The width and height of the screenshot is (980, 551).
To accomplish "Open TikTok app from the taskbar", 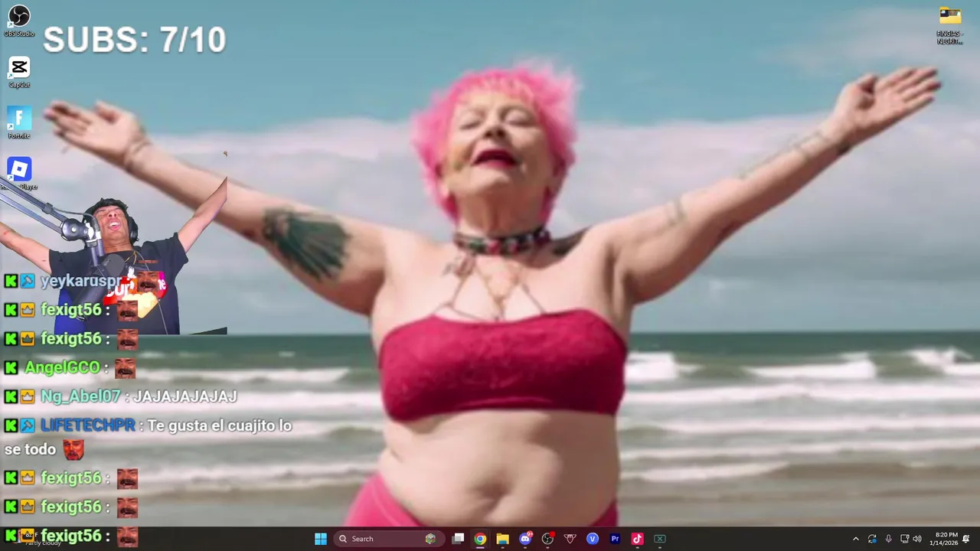I will pyautogui.click(x=637, y=539).
